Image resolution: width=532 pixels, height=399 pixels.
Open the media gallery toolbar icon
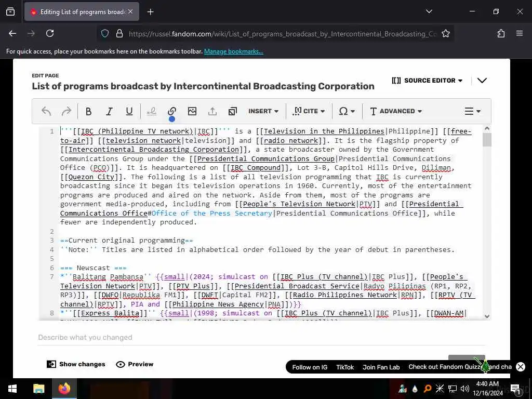click(233, 111)
